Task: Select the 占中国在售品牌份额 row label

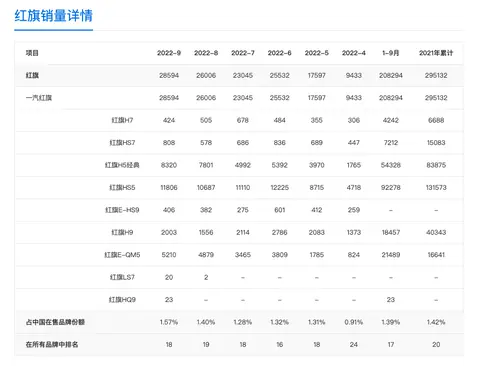Action: pyautogui.click(x=55, y=322)
